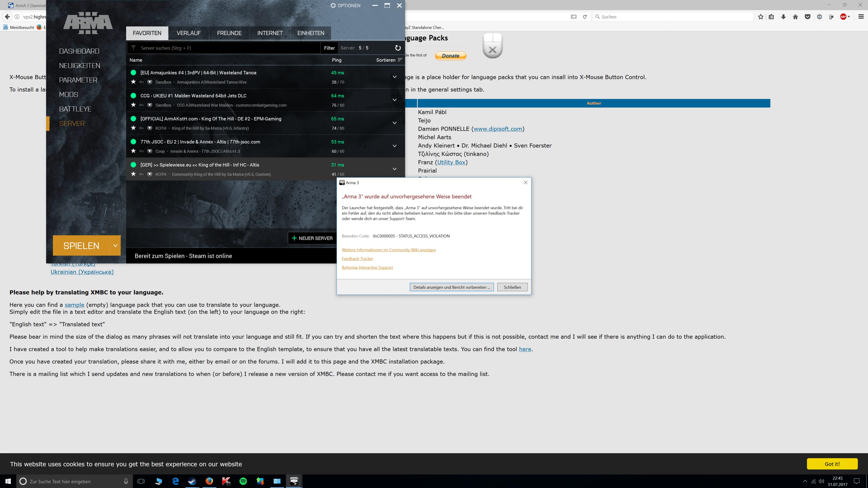Expand the CCG Malden Wasteland server details
Screen dimensions: 868x488
[394, 100]
